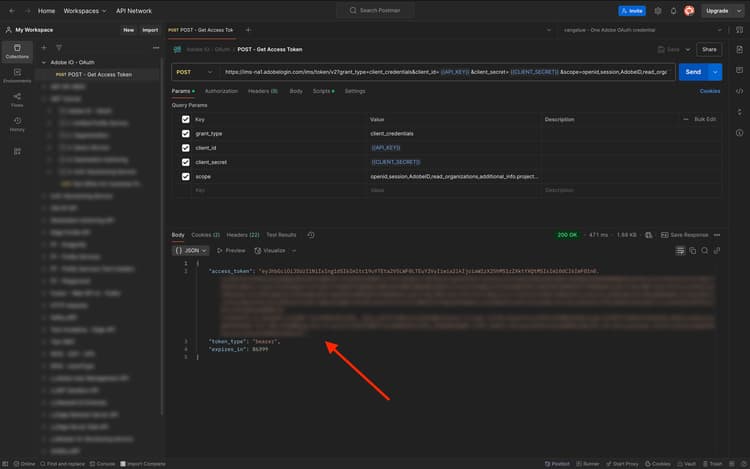
Task: Open the Save options dropdown arrow
Action: 688,49
